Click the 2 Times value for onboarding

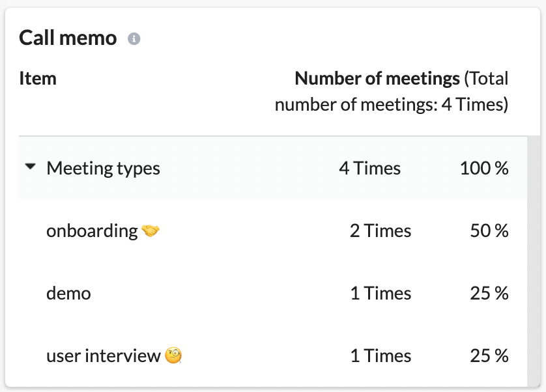(x=381, y=231)
